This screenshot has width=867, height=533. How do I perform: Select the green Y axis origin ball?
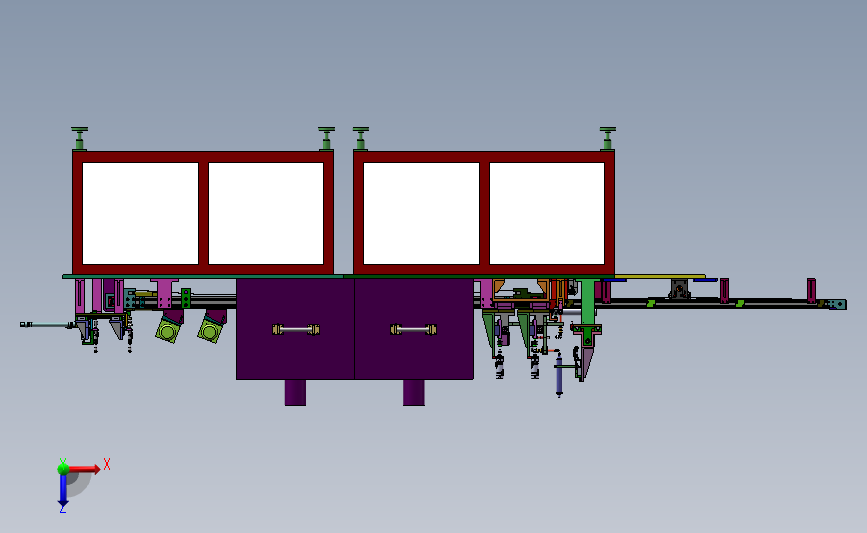point(63,469)
